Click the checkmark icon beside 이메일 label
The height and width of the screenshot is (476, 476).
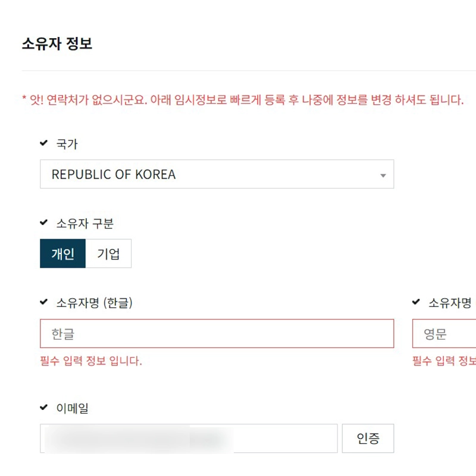pos(44,407)
